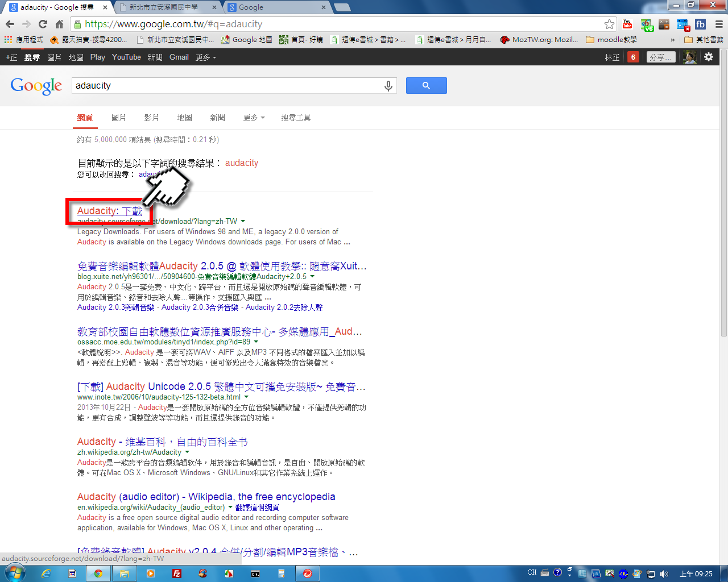Switch to the 新北市立安溪國民中學 browser tab
Image resolution: width=728 pixels, height=582 pixels.
tap(164, 7)
